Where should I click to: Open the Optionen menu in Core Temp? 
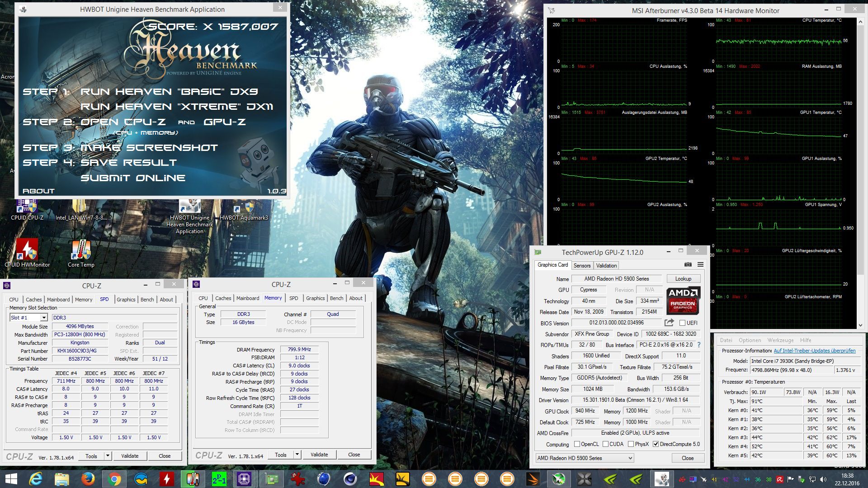pos(750,340)
